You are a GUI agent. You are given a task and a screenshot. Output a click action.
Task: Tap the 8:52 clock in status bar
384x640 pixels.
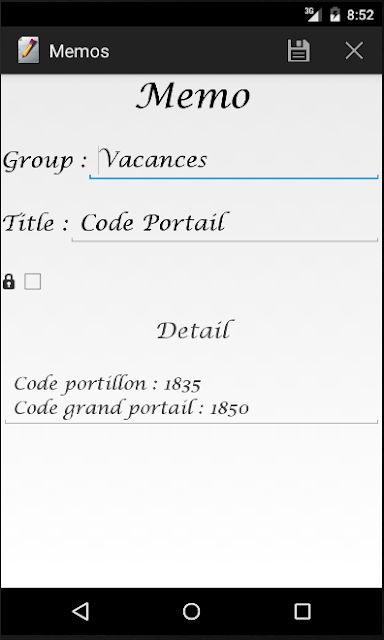[360, 15]
